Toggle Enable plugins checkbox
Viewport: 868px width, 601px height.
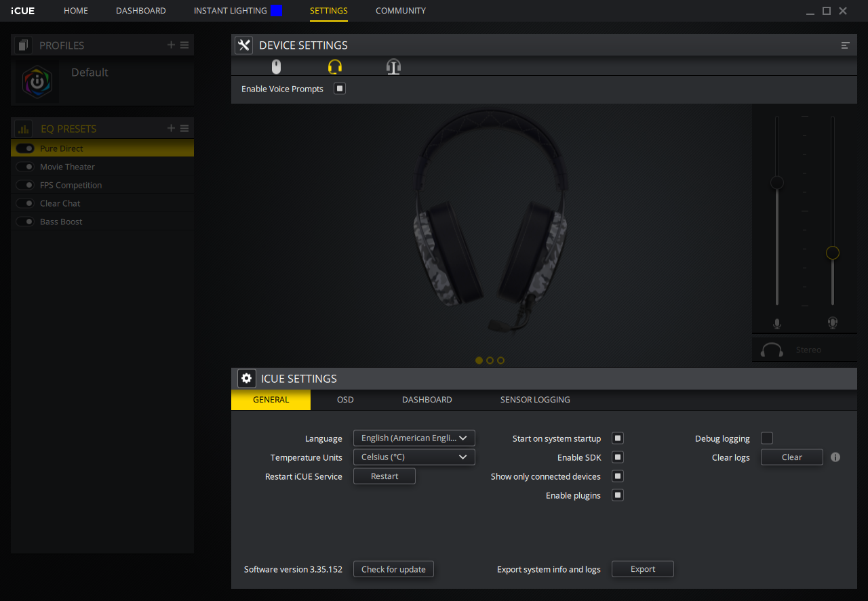[x=618, y=495]
